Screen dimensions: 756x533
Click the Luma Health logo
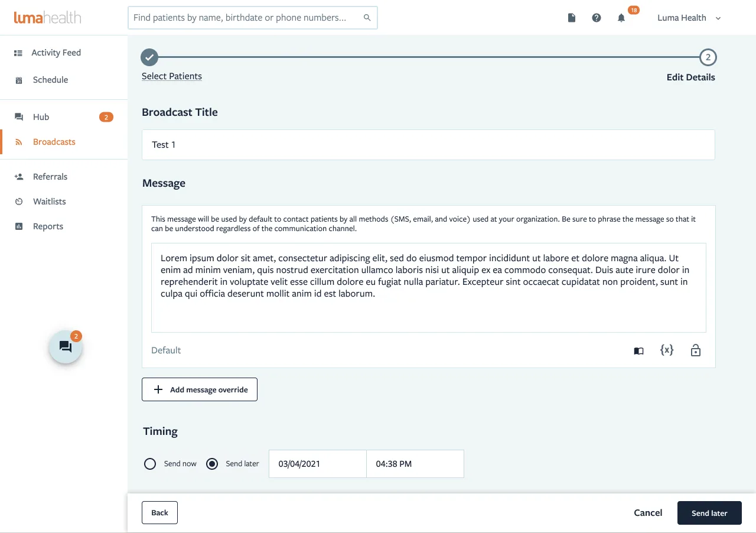pyautogui.click(x=48, y=17)
